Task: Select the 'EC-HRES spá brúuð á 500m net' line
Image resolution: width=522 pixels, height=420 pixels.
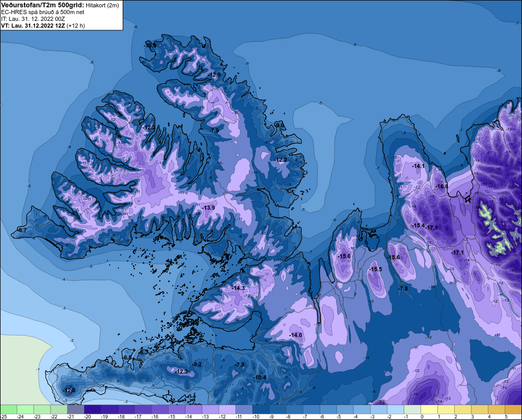Action: [x=43, y=12]
